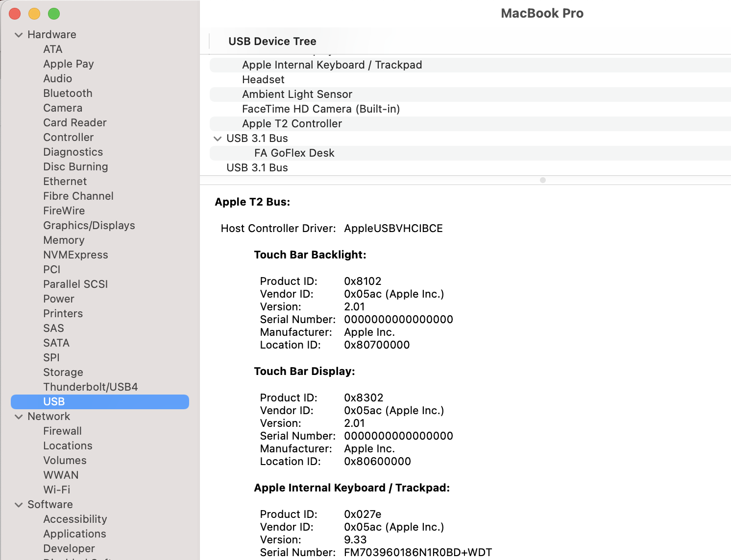Select Apple Internal Keyboard / Trackpad entry

(332, 65)
